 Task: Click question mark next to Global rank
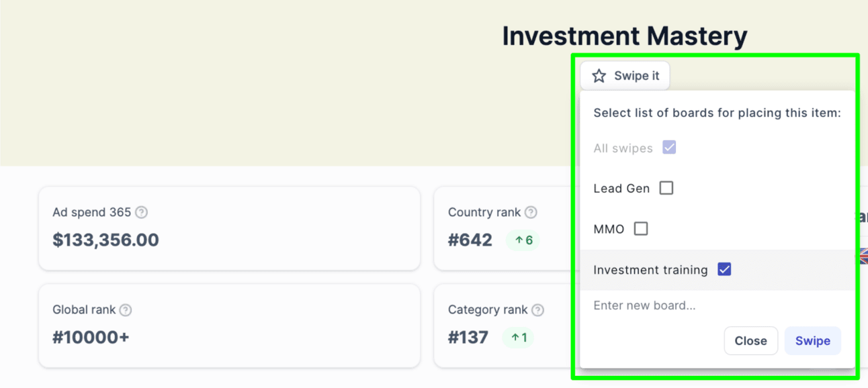coord(126,310)
